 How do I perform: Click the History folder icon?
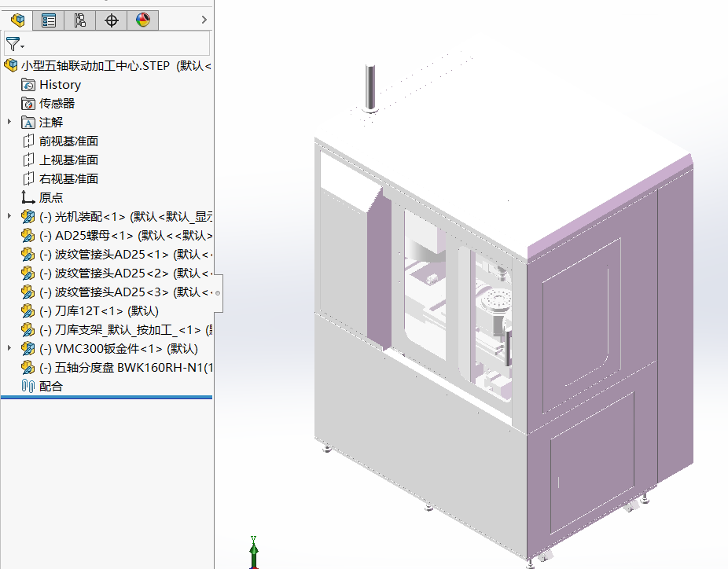pos(28,85)
